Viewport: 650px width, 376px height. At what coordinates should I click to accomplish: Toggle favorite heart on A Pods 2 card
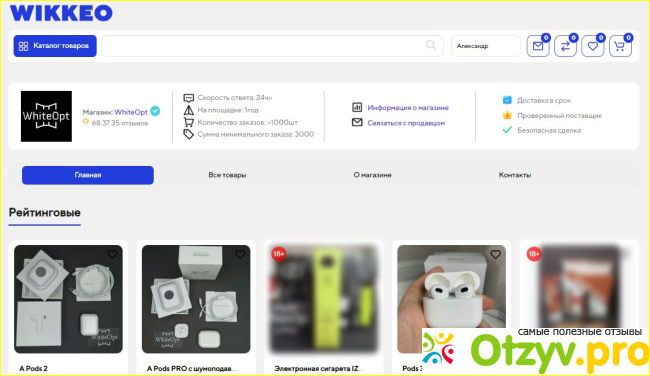click(x=112, y=254)
